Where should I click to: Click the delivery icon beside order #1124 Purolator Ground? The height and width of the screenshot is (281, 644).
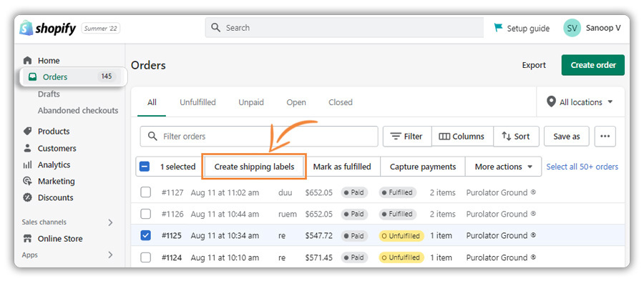point(533,257)
